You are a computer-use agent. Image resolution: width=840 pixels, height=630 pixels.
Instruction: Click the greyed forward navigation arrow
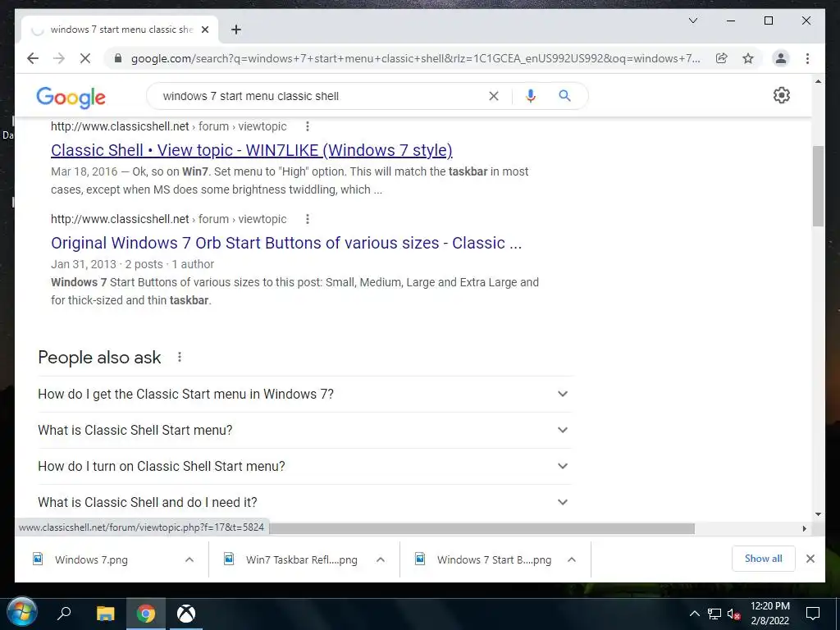pos(59,58)
